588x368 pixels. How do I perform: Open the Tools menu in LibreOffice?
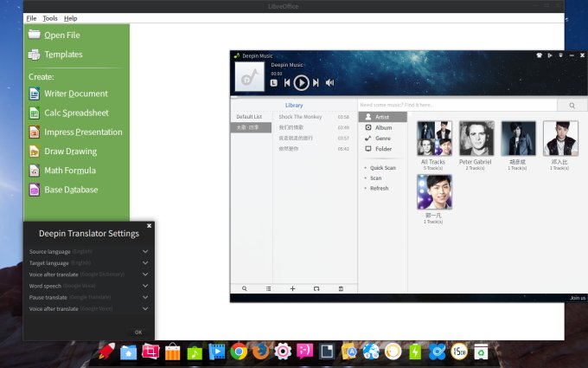(x=50, y=18)
